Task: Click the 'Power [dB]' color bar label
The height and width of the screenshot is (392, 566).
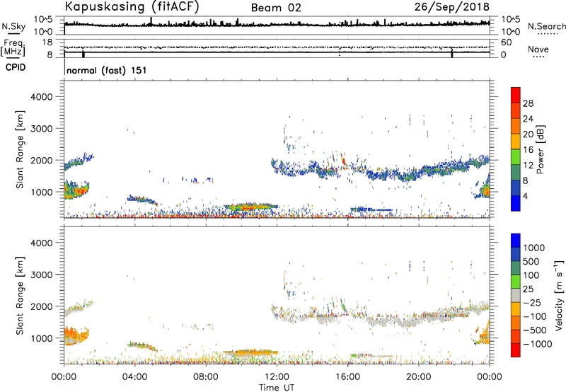Action: pos(540,149)
